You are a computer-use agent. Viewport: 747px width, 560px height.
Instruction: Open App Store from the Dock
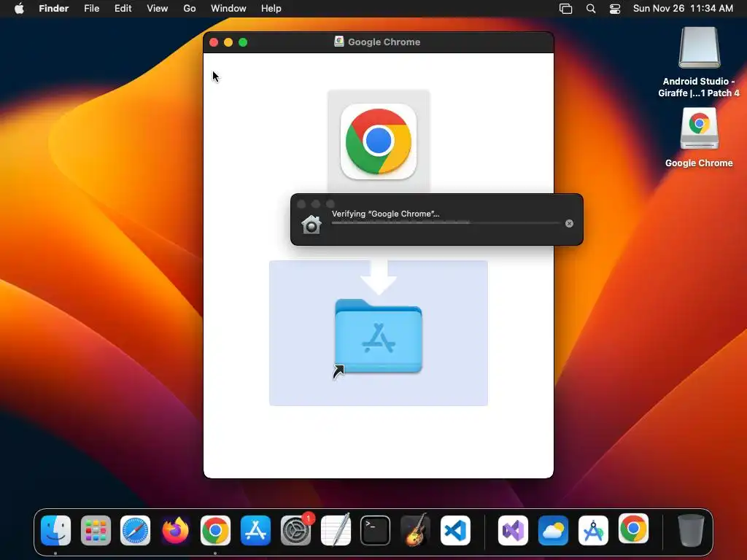(x=255, y=530)
